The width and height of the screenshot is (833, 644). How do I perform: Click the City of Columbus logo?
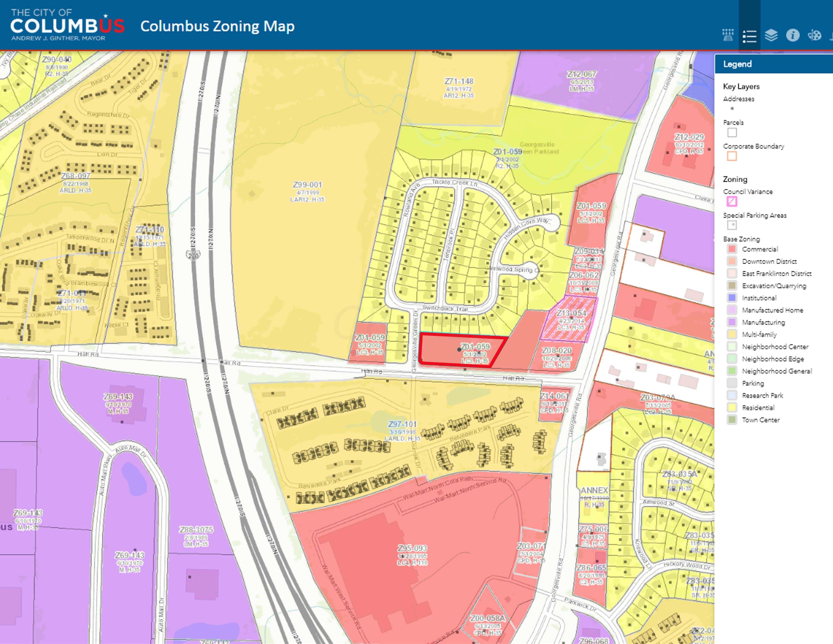click(67, 25)
